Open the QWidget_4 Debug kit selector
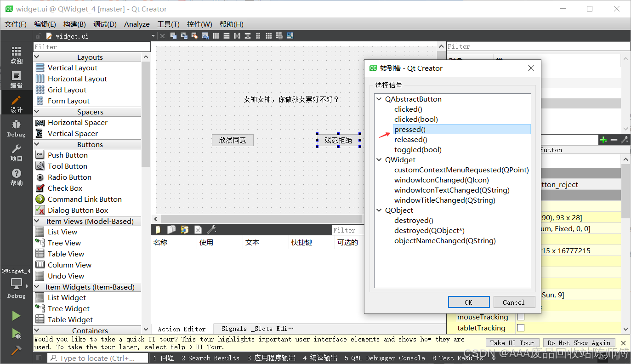 tap(16, 283)
